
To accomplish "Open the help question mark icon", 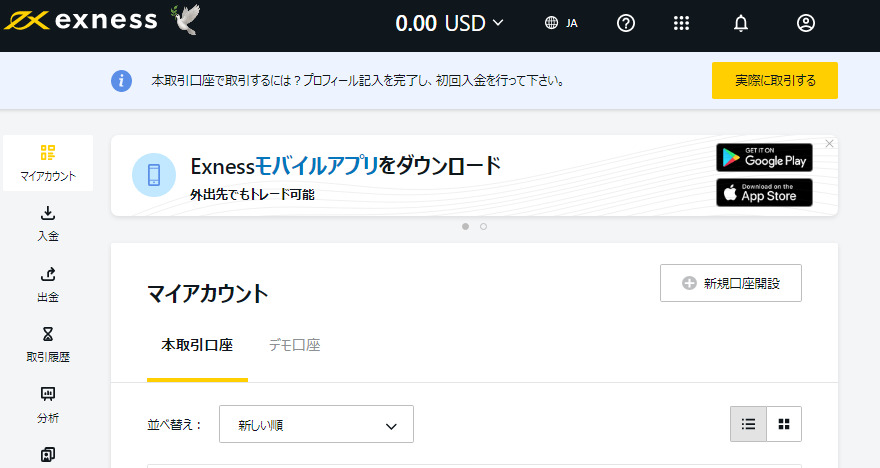I will (626, 23).
